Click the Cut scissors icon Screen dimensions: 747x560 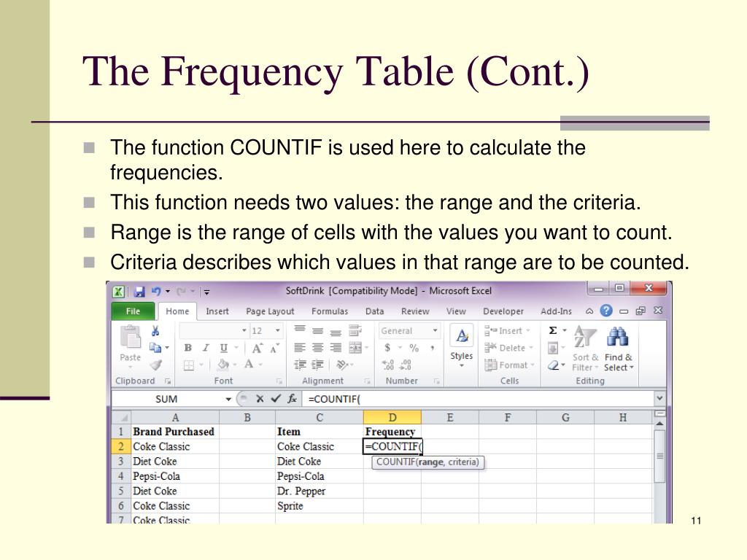click(155, 331)
